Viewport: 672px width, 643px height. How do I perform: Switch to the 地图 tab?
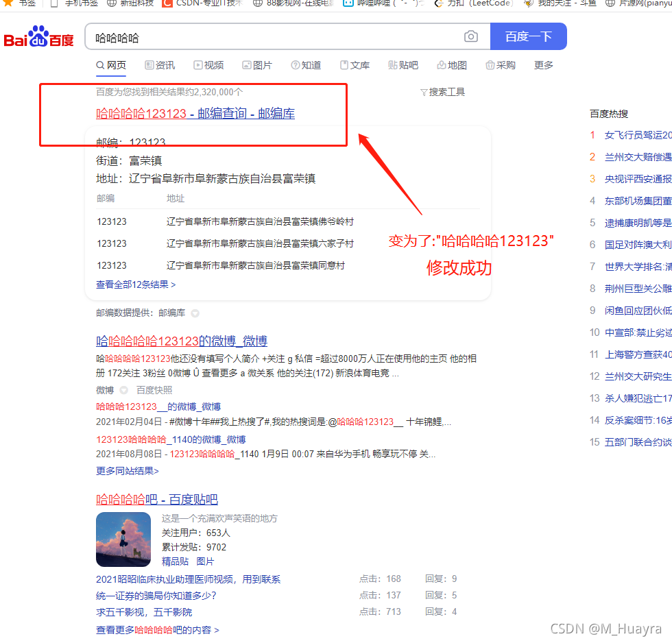tap(452, 65)
